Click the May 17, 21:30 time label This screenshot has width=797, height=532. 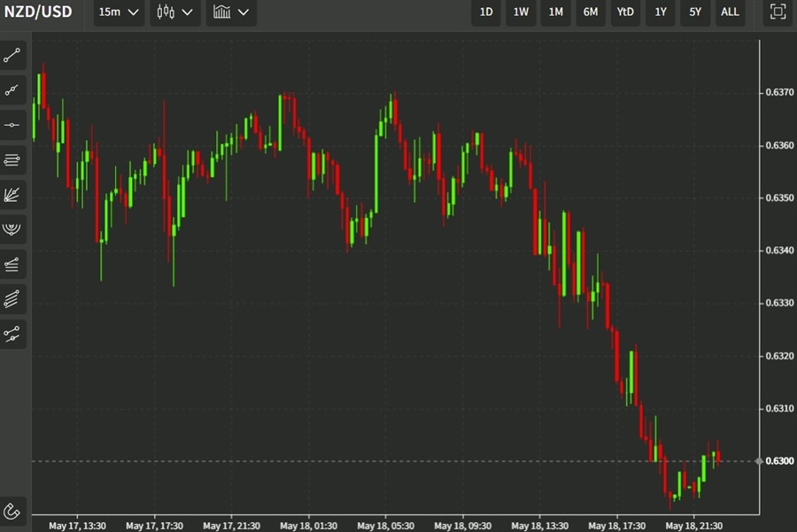coord(231,526)
